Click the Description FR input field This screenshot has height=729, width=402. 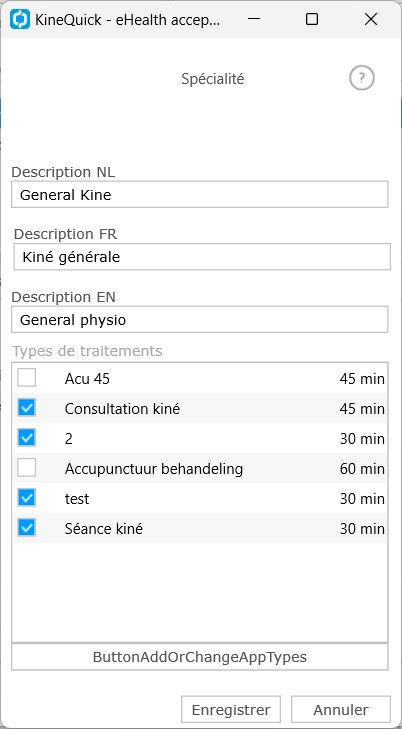(x=202, y=257)
